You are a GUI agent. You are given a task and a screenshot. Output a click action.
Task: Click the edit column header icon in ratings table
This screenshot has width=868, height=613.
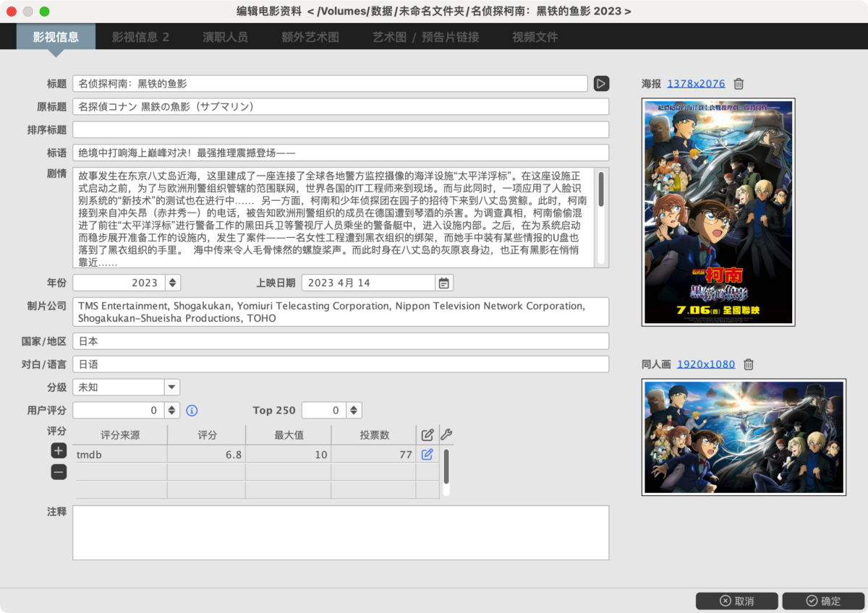coord(427,434)
